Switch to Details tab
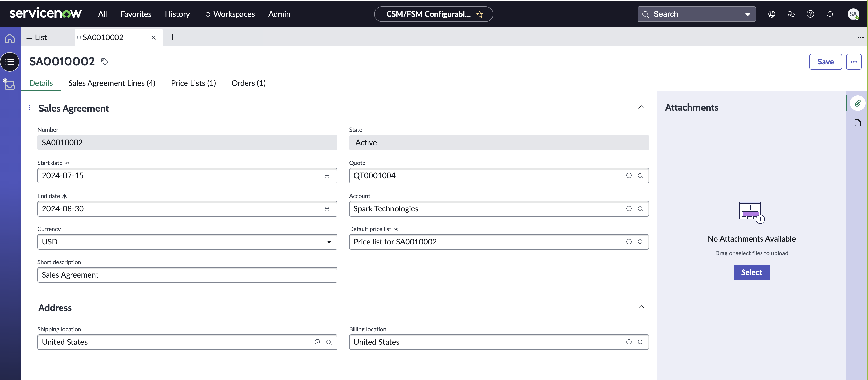The image size is (868, 380). click(x=41, y=83)
